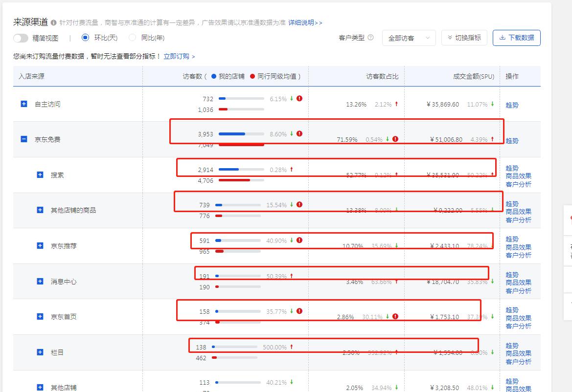Select the 同比(年) radio button
The height and width of the screenshot is (392, 572).
pos(132,38)
